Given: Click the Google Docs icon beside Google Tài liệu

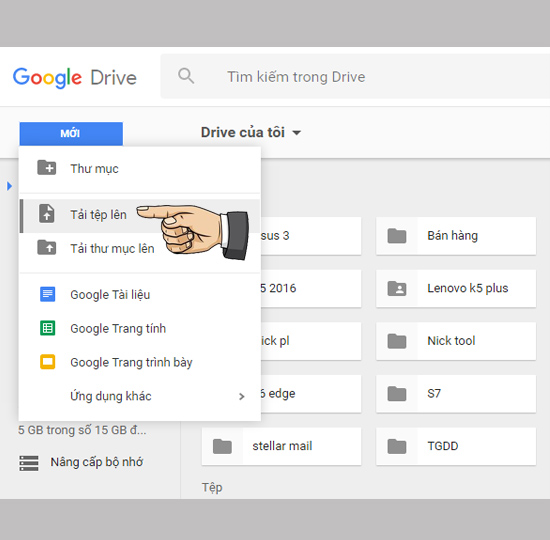Looking at the screenshot, I should click(47, 294).
